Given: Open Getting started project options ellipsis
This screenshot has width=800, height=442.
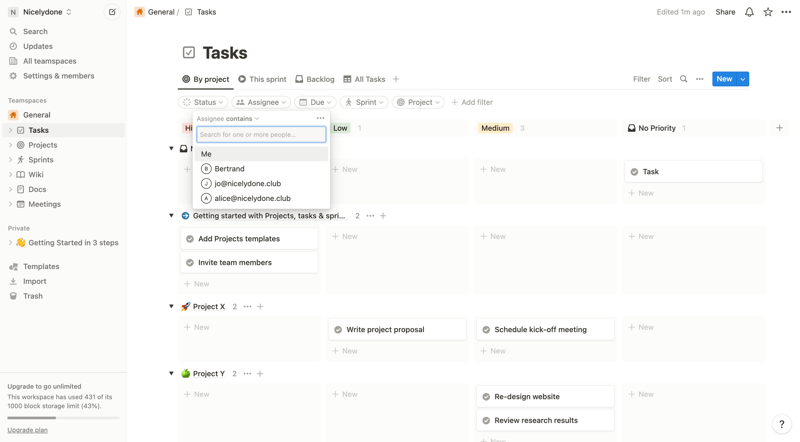Looking at the screenshot, I should (x=370, y=216).
